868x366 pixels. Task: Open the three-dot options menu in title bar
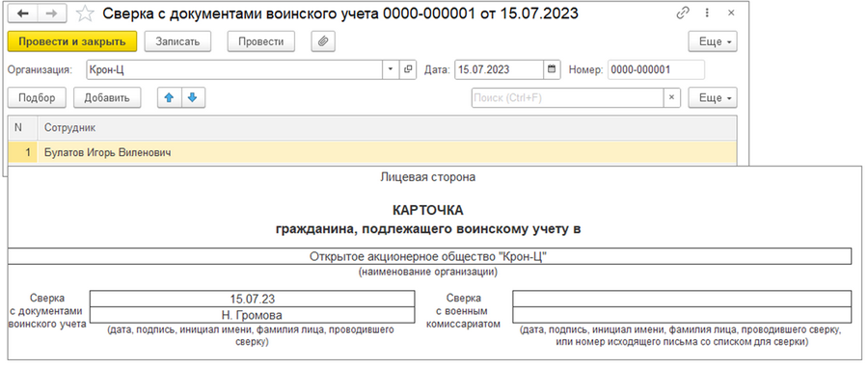pos(707,13)
